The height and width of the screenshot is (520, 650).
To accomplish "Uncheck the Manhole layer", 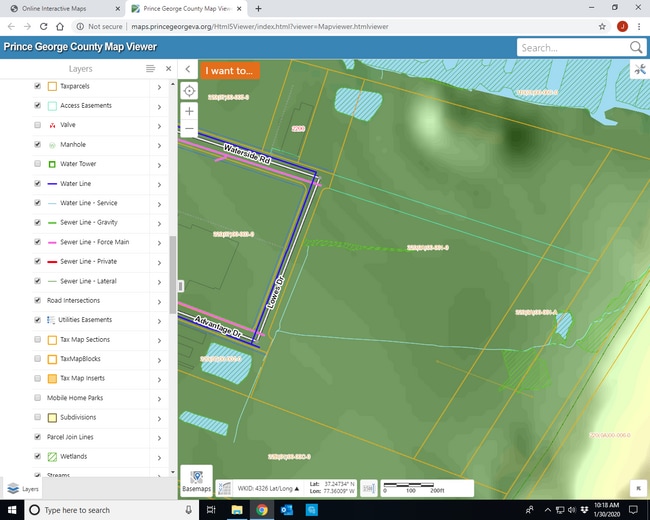I will click(38, 145).
